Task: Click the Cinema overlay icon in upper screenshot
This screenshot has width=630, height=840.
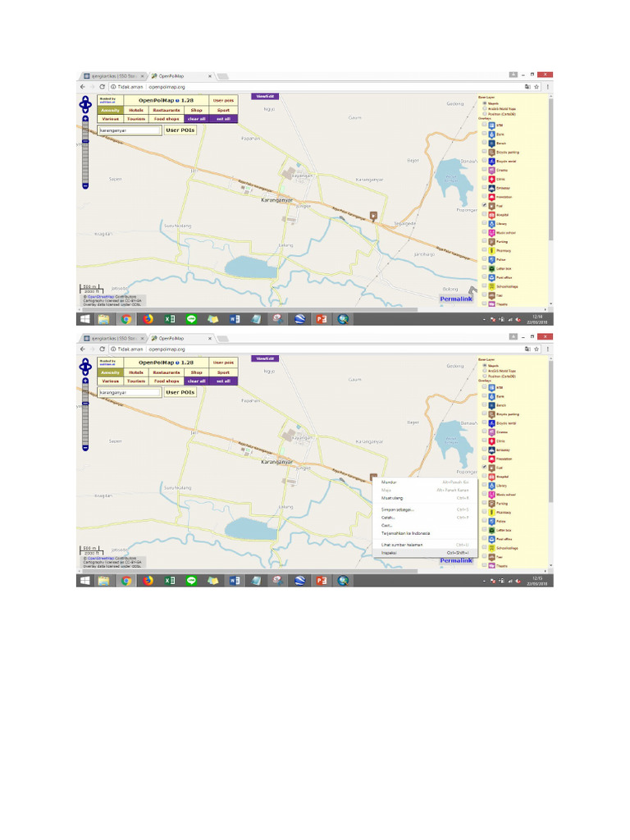Action: click(491, 171)
